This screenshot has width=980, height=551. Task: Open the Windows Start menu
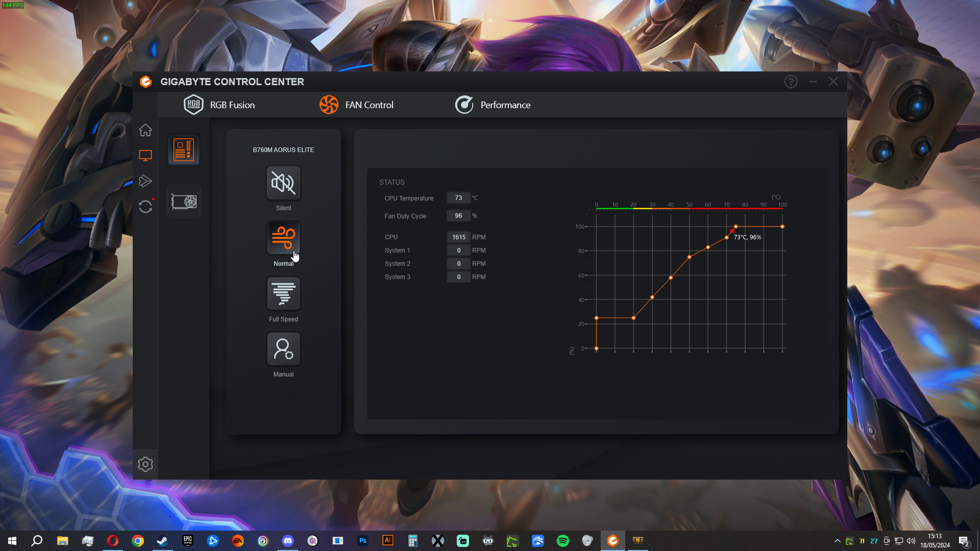point(12,541)
